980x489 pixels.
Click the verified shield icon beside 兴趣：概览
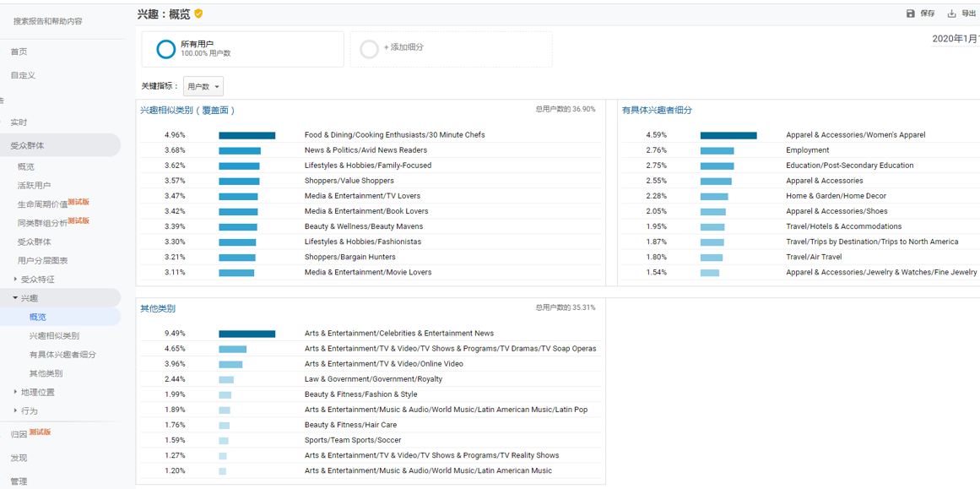pyautogui.click(x=199, y=14)
